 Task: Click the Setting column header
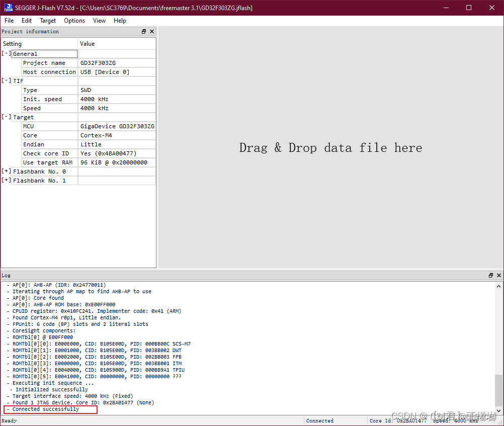[x=39, y=44]
